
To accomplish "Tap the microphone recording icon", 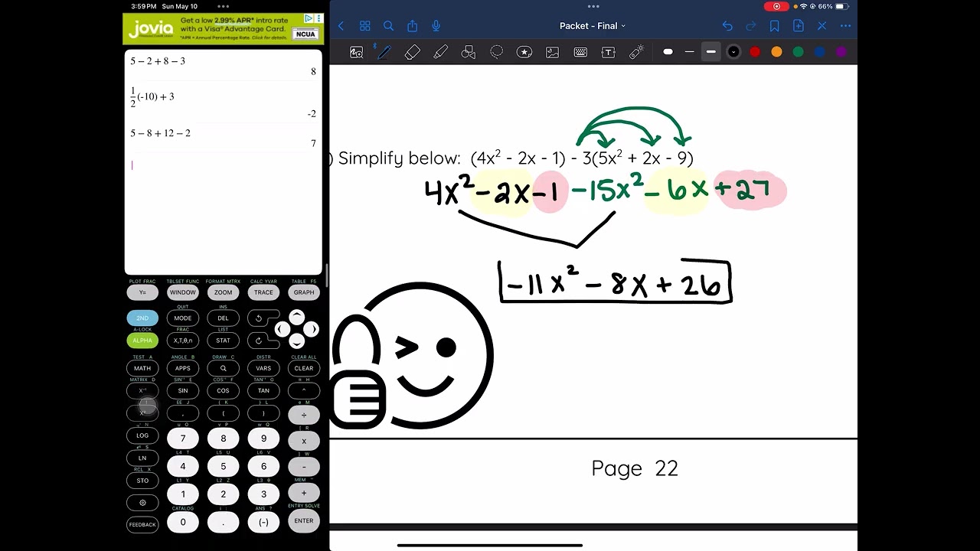I will pyautogui.click(x=436, y=26).
